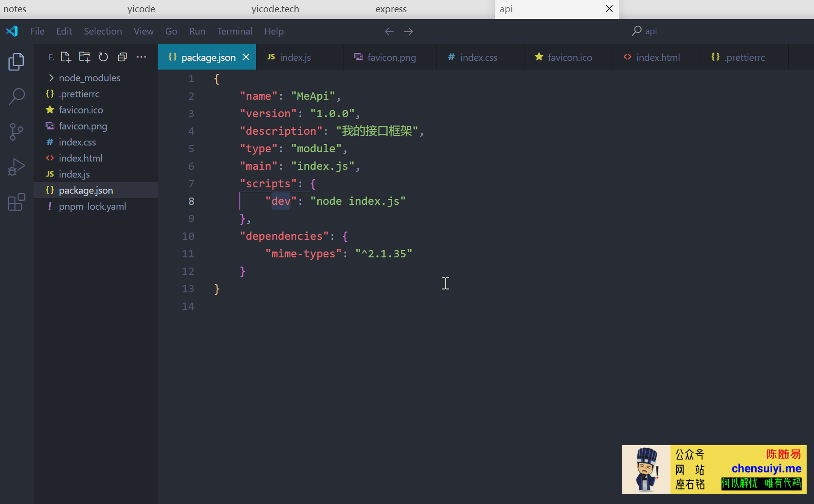The image size is (814, 504).
Task: Switch to the express window tab
Action: pos(434,9)
